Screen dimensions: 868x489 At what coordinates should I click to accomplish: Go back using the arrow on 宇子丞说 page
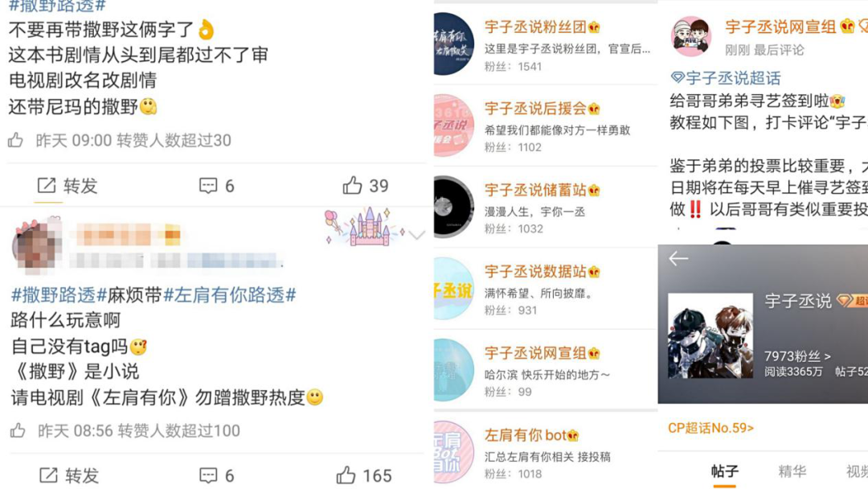678,258
